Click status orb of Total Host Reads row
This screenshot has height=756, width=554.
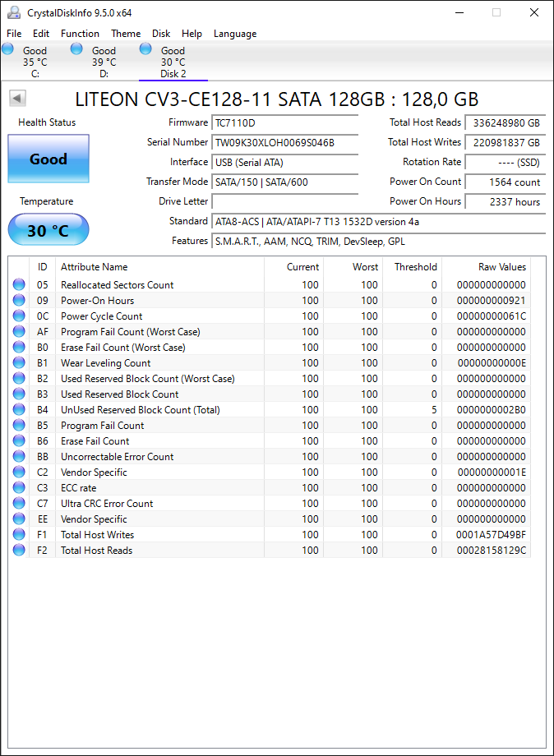19,550
